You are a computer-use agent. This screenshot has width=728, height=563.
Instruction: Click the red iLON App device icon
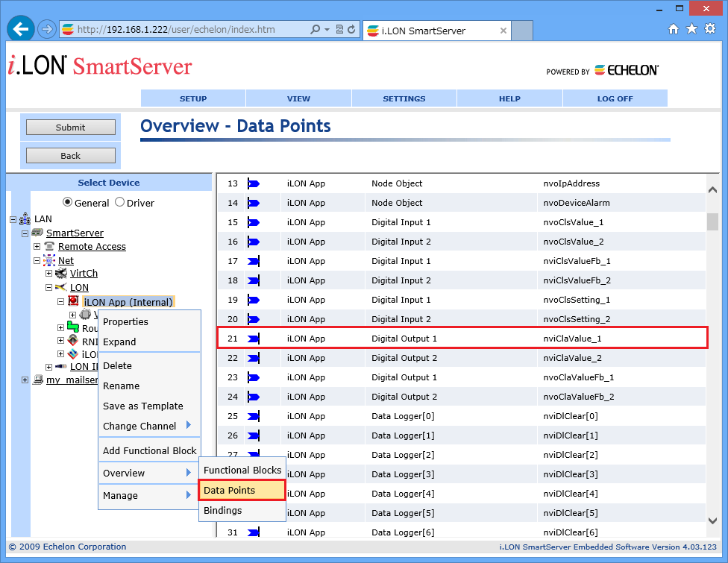coord(73,301)
